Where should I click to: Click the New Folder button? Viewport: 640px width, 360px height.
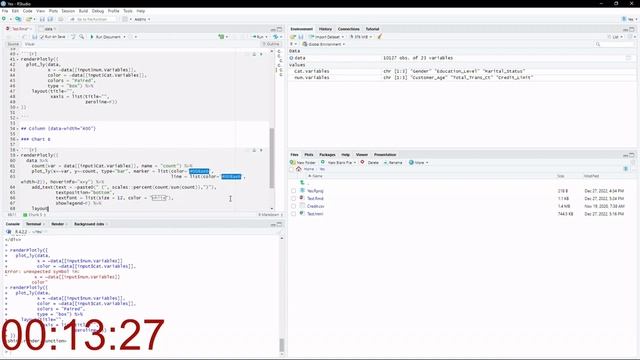(x=303, y=162)
